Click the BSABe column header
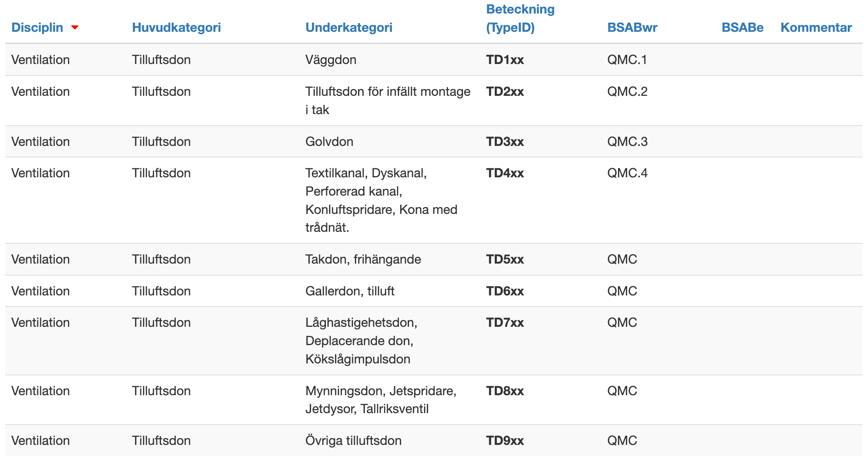This screenshot has width=868, height=462. click(x=742, y=27)
